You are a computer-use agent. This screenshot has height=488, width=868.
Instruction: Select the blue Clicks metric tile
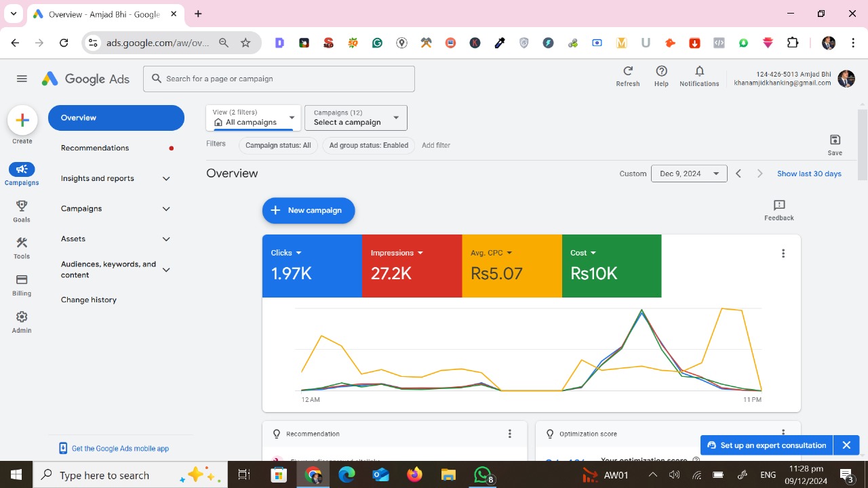[312, 266]
